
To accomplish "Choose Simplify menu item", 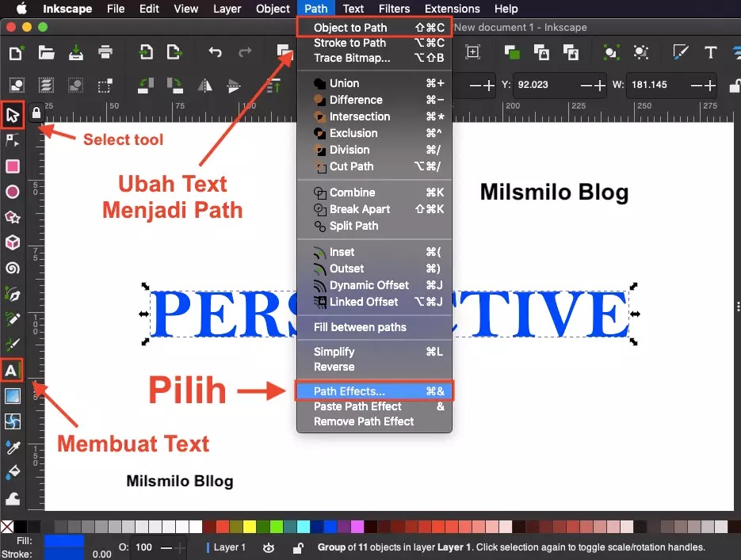I will (x=374, y=352).
